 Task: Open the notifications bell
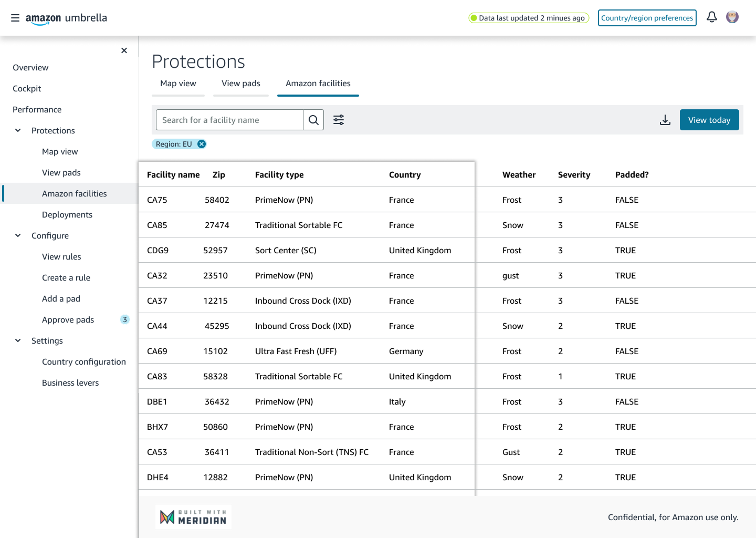[712, 17]
